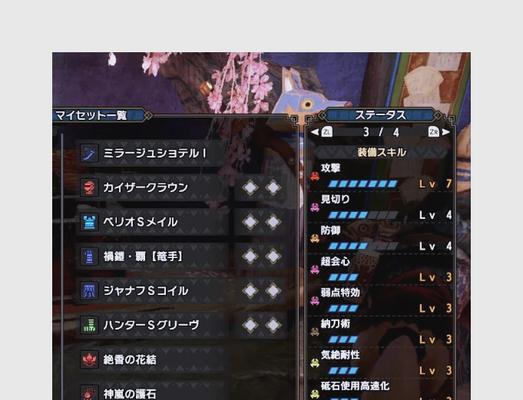Screen dimensions: 523x400
Task: Click the 弱点特効 skill icon
Action: 315,301
